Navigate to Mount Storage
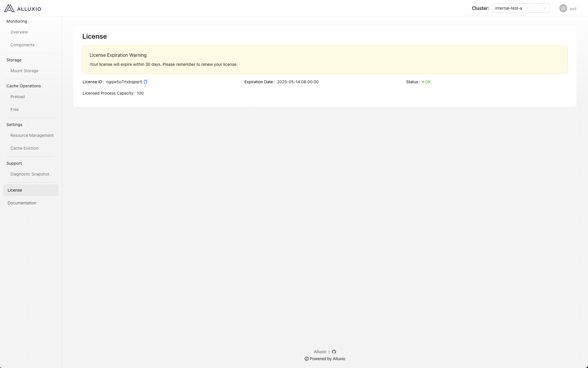 tap(24, 71)
